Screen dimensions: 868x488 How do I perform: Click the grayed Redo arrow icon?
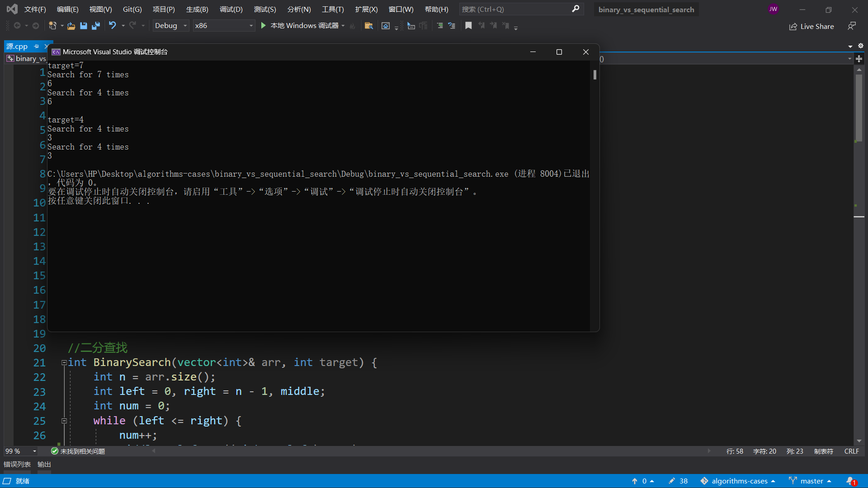[x=132, y=26]
